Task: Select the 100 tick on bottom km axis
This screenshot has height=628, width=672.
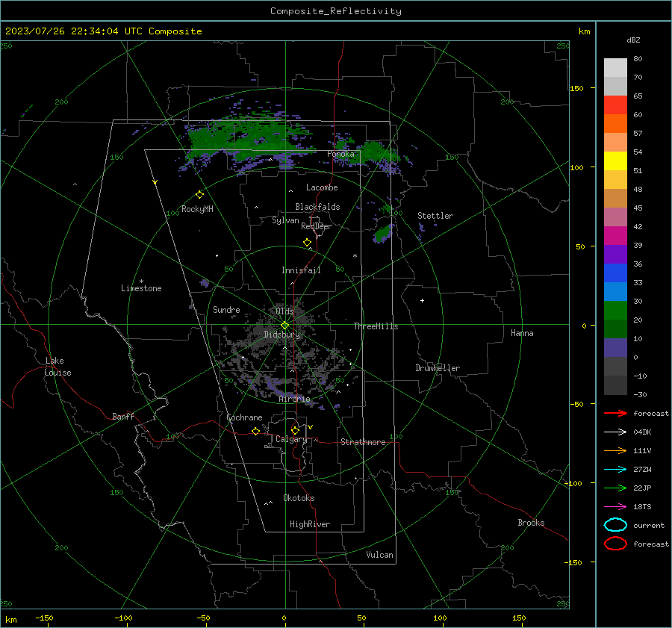Action: 440,618
